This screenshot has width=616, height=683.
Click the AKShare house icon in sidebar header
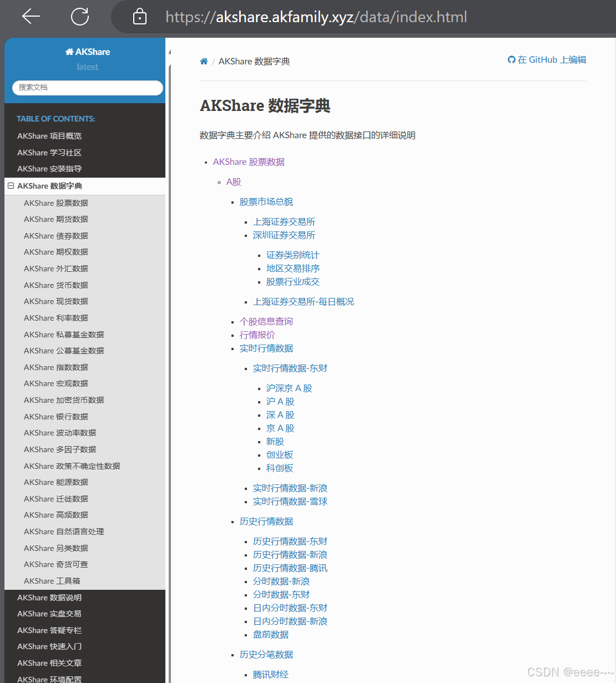tap(69, 51)
